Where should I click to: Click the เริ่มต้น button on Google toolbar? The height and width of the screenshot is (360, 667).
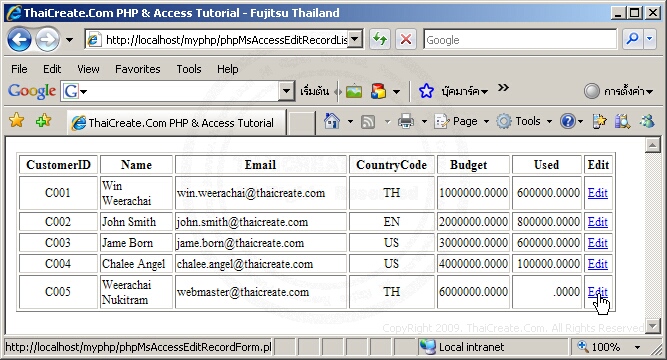314,91
